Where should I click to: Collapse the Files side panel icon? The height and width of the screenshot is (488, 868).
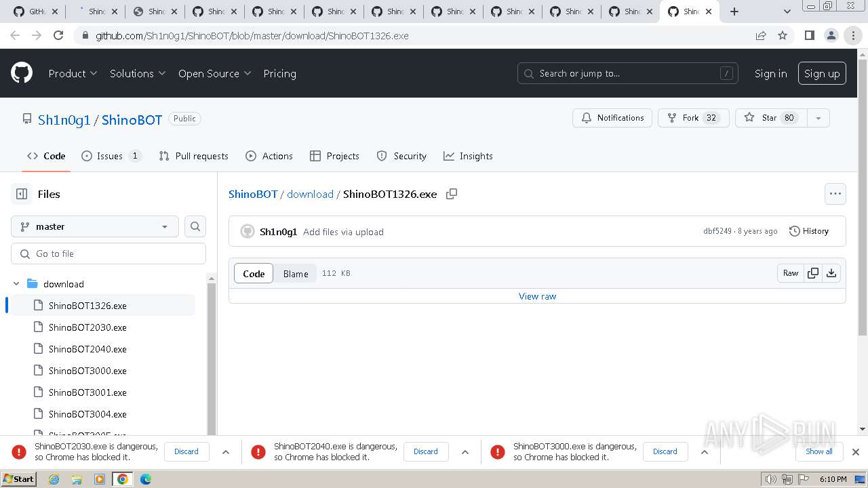coord(22,194)
